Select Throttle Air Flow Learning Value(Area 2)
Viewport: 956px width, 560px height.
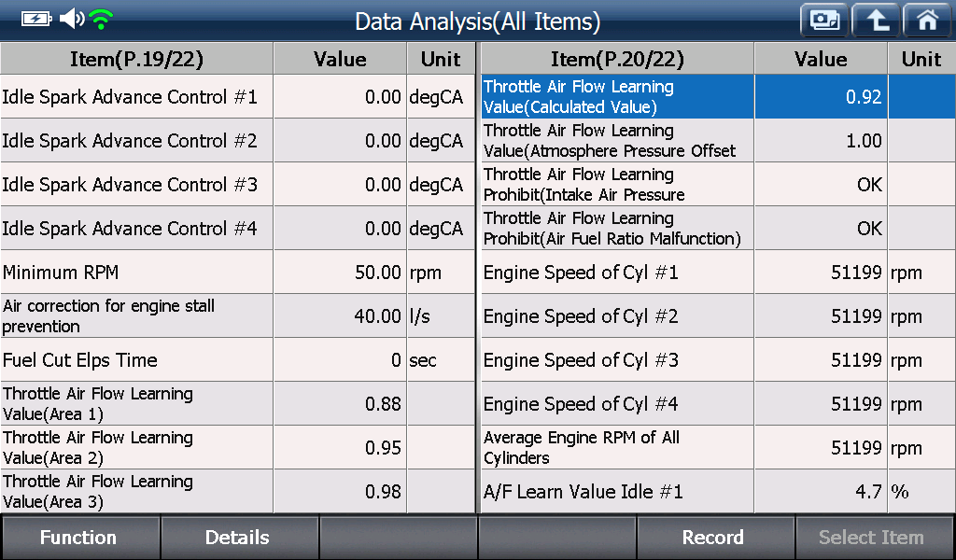[x=237, y=448]
